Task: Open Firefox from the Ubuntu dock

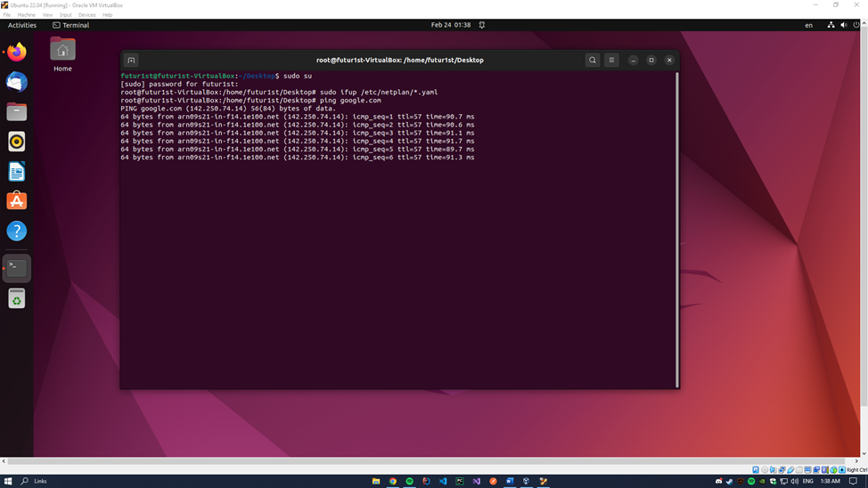Action: point(17,52)
